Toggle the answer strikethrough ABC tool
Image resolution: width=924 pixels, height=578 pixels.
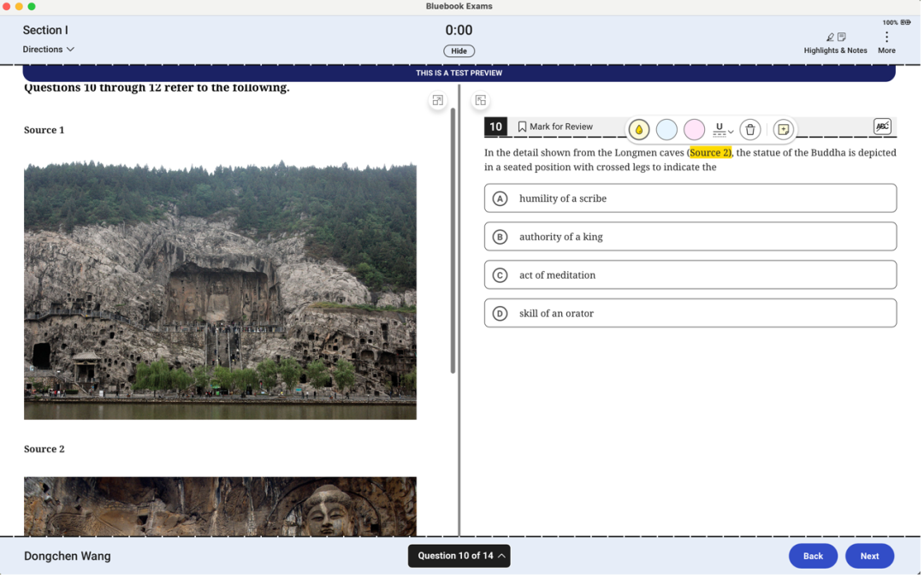882,126
